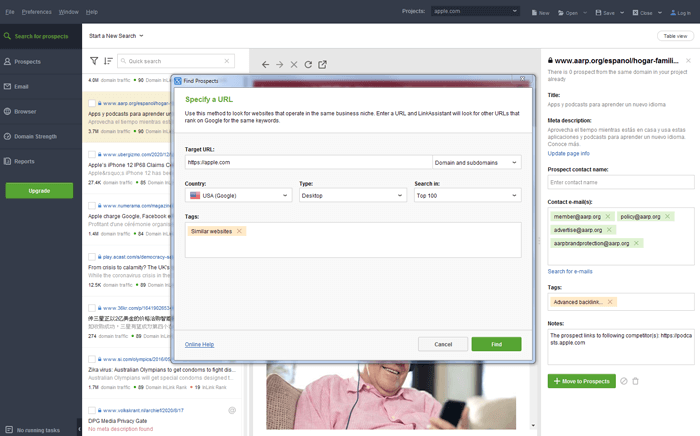Open the filter icon in prospects list

coord(94,61)
